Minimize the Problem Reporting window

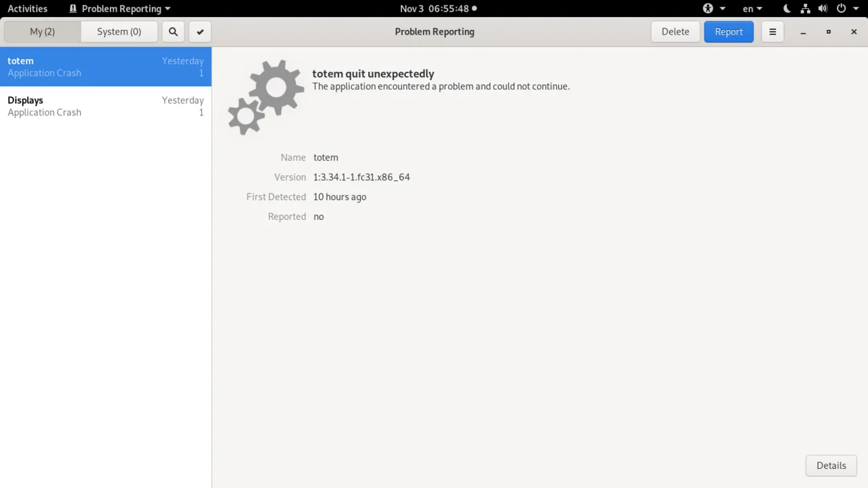pyautogui.click(x=803, y=32)
